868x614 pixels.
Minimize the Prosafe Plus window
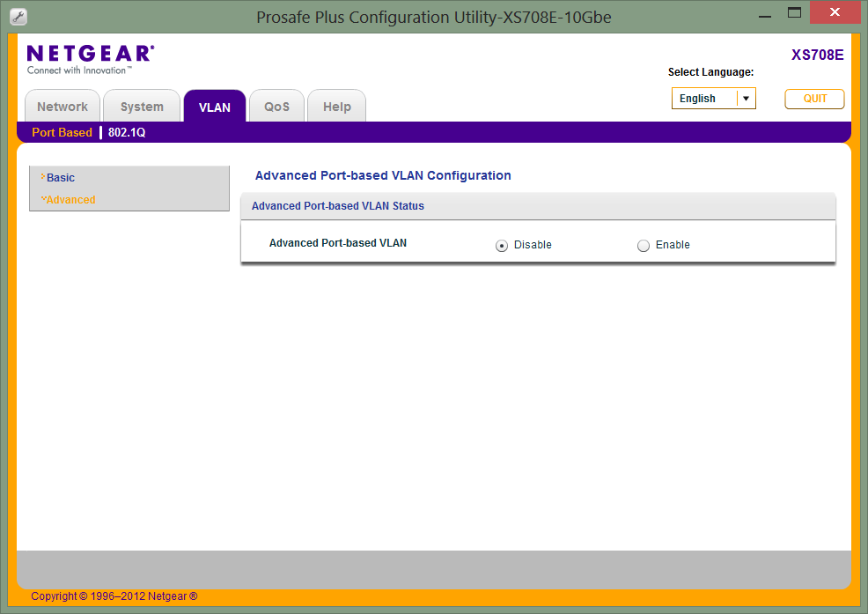click(764, 16)
